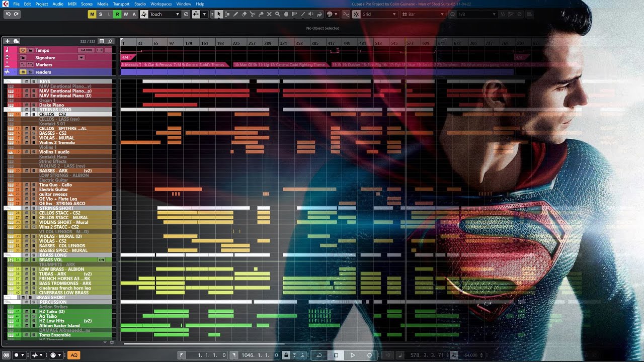Click the Comp hand tool
The image size is (644, 362).
[286, 14]
